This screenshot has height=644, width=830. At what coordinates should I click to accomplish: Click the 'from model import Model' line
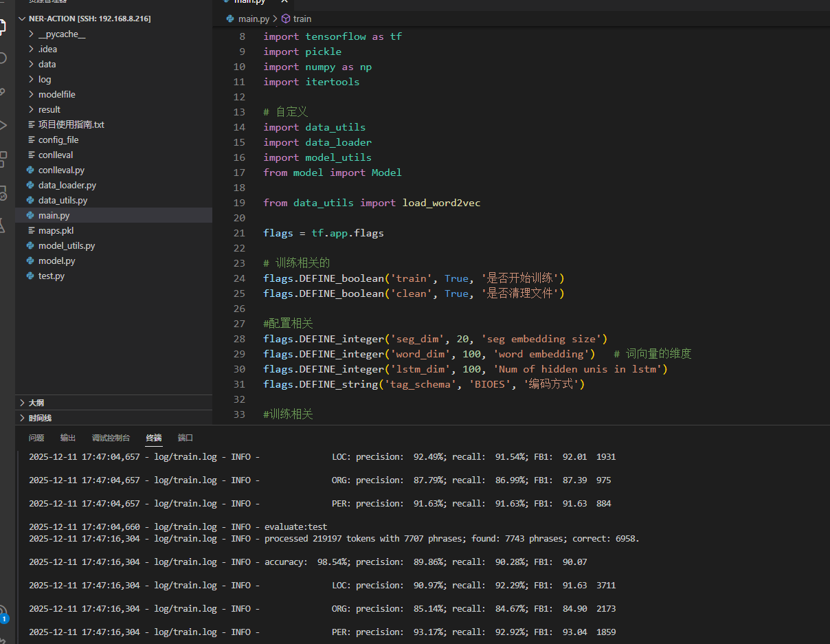[333, 173]
